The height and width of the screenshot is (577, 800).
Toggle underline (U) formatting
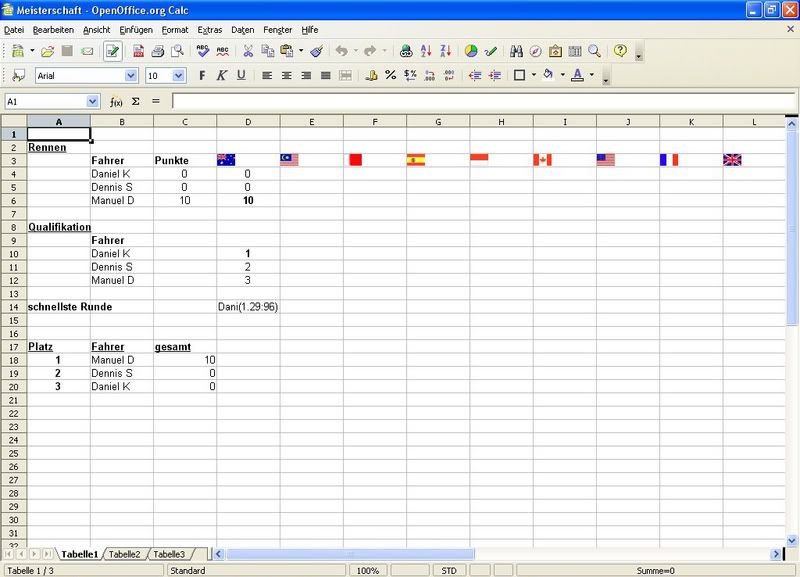click(241, 76)
